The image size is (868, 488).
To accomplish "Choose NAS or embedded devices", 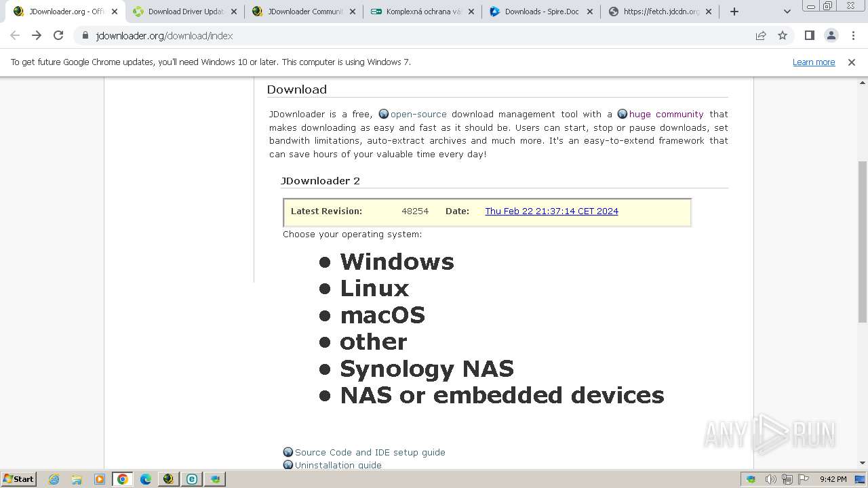I will click(502, 394).
